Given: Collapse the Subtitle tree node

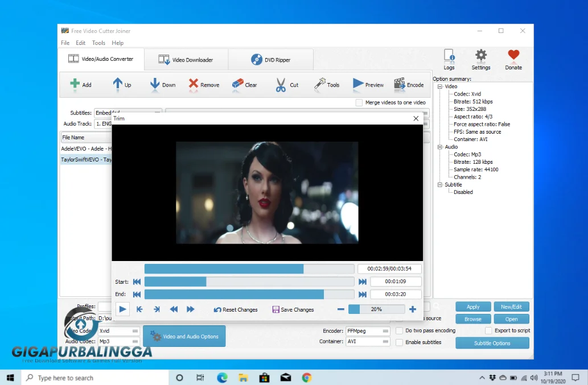Looking at the screenshot, I should 440,185.
